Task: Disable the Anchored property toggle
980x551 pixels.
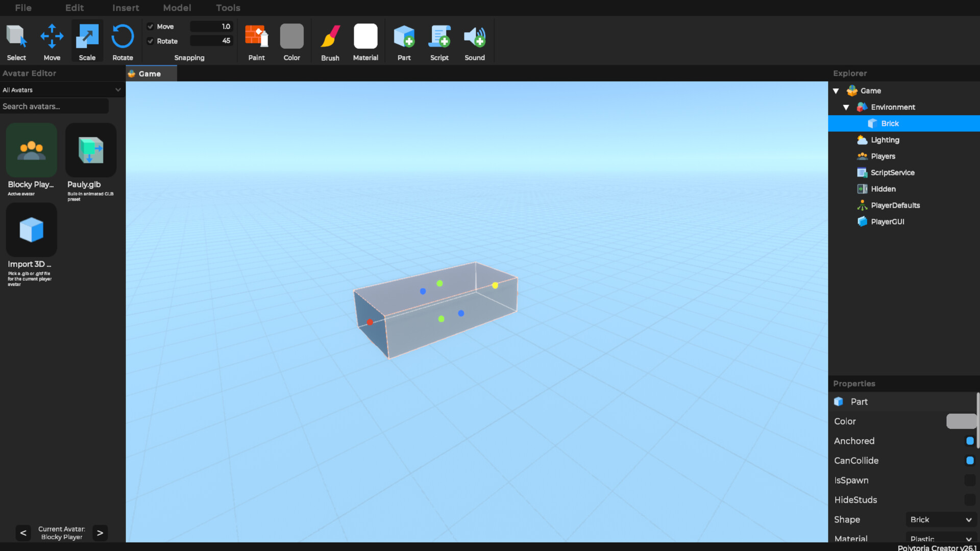Action: (969, 441)
